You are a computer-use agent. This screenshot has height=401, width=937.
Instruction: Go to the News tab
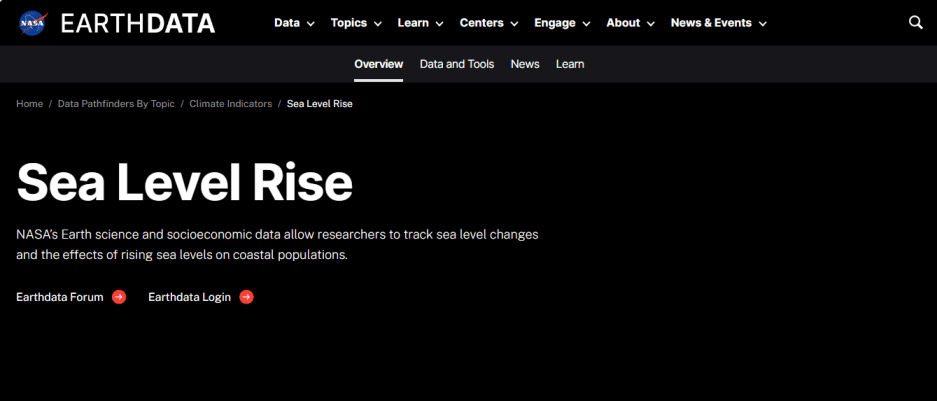(x=525, y=64)
